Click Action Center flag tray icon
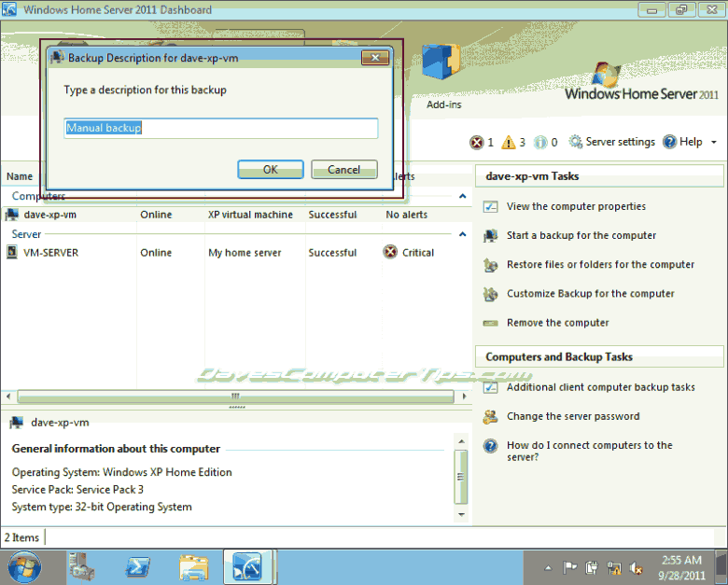Screen dimensions: 728x585 [x=569, y=567]
